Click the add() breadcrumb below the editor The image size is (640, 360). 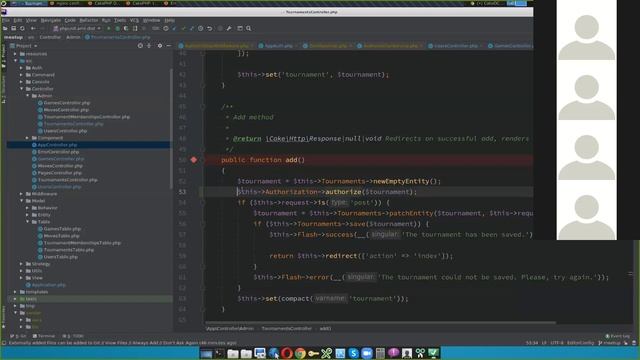325,329
